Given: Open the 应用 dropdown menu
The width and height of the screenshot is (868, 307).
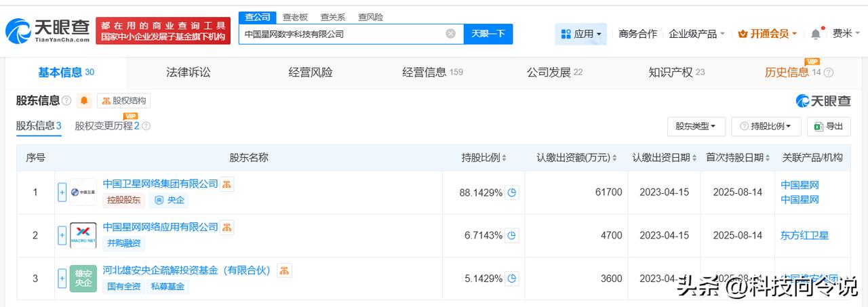Looking at the screenshot, I should tap(581, 33).
